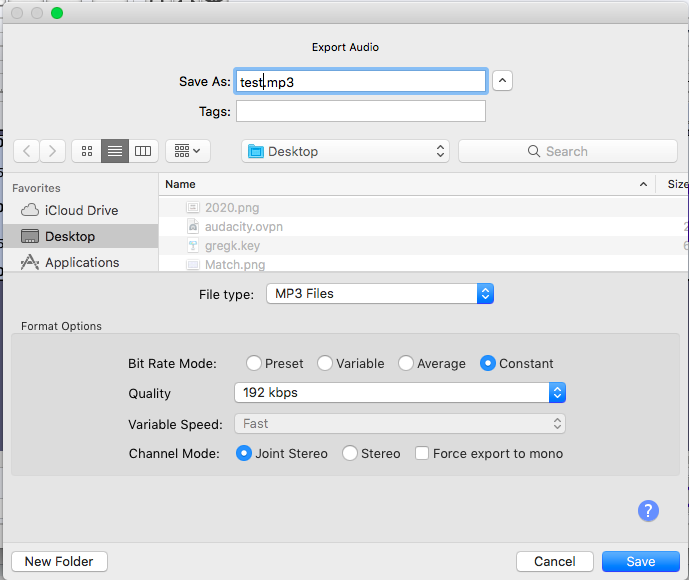Click the New Folder button
Screen dimensions: 689x580
(x=59, y=562)
